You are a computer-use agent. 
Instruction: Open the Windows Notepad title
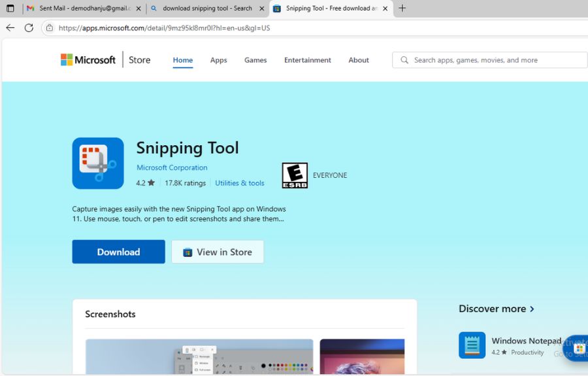[527, 341]
